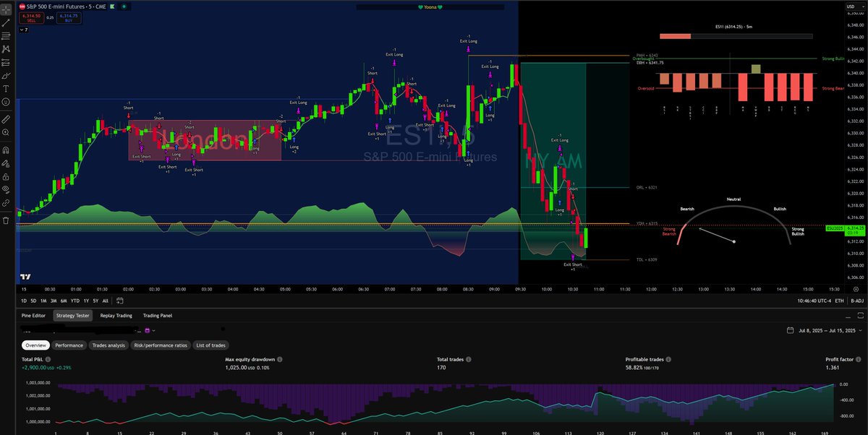Select the YTD time range
The image size is (868, 435).
click(75, 300)
